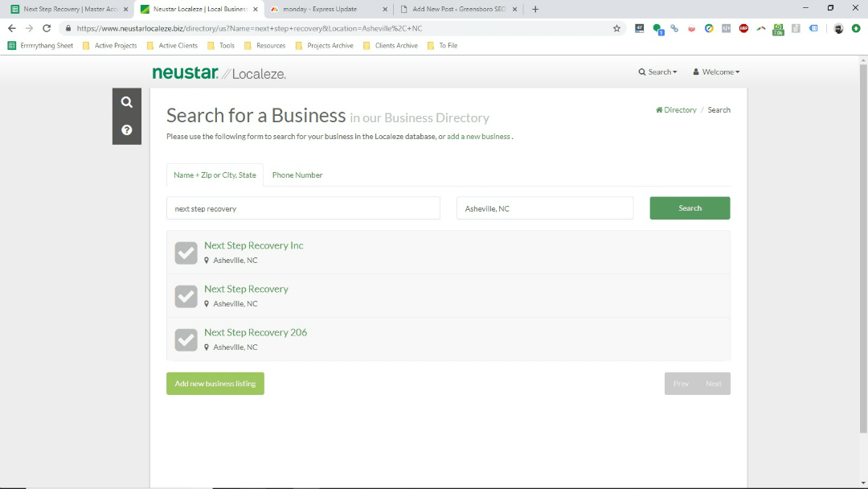Click the green notification badge extension icon

658,27
